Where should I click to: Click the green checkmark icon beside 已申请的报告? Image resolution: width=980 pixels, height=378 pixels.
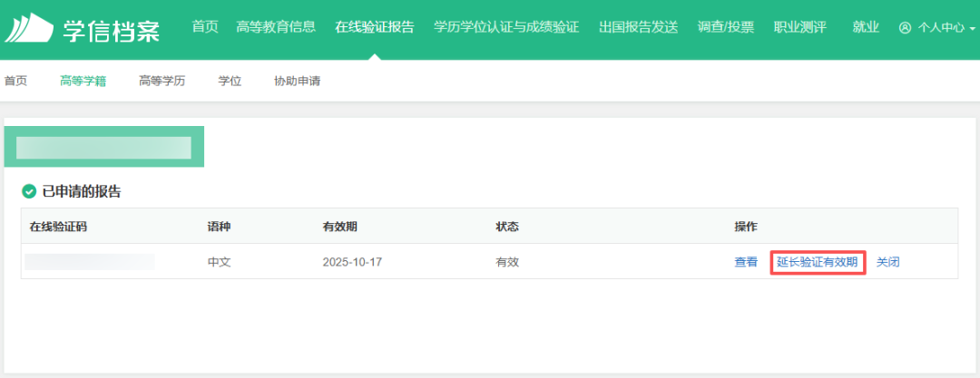click(29, 191)
